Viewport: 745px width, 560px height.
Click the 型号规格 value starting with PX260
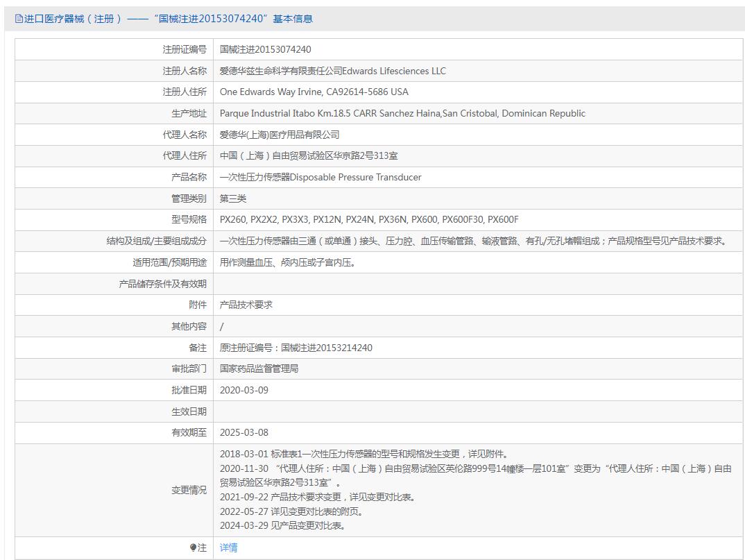[x=369, y=219]
